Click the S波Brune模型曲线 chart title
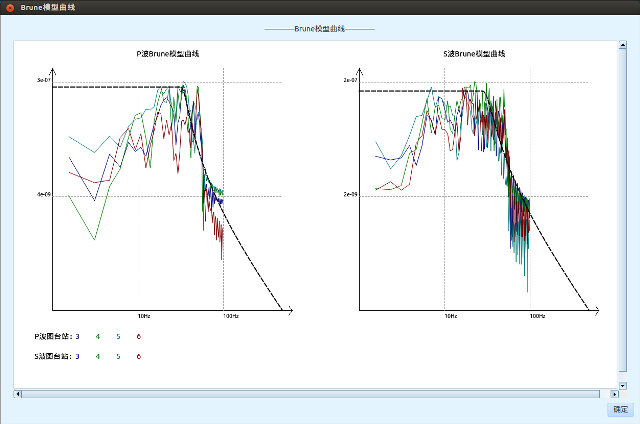Image resolution: width=640 pixels, height=424 pixels. (x=473, y=53)
